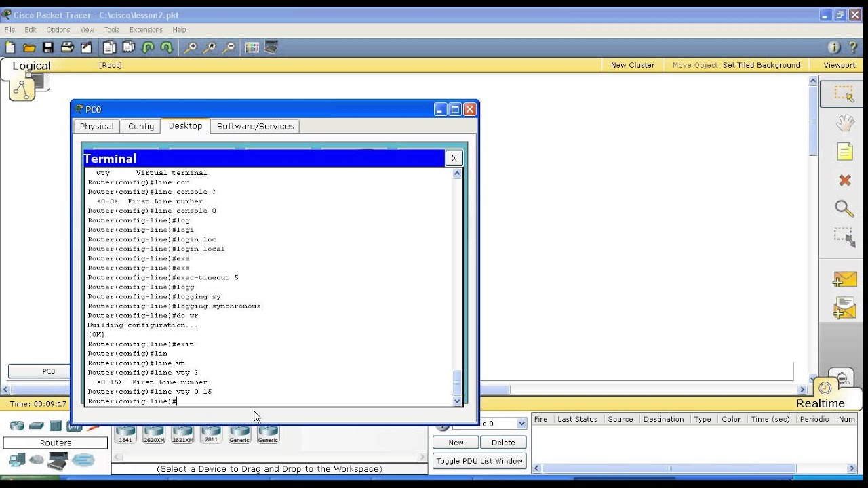The image size is (868, 488).
Task: Open the View menu
Action: pos(87,30)
